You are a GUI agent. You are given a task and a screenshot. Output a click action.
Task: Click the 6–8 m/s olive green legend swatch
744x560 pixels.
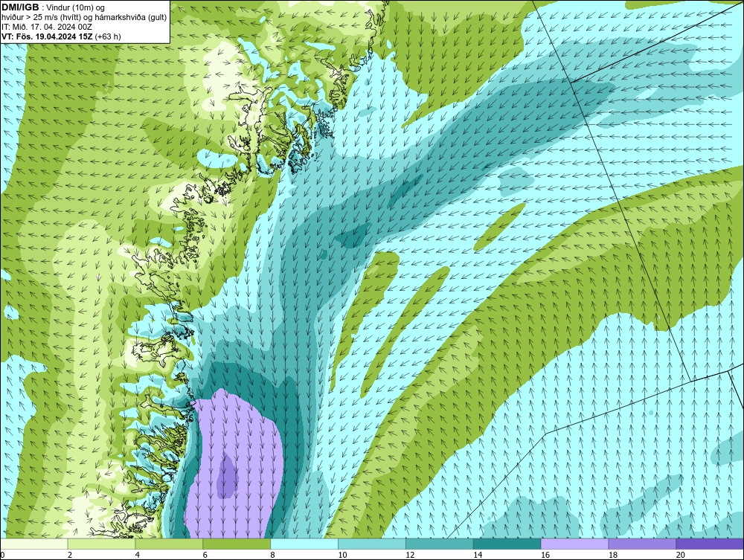click(x=237, y=544)
